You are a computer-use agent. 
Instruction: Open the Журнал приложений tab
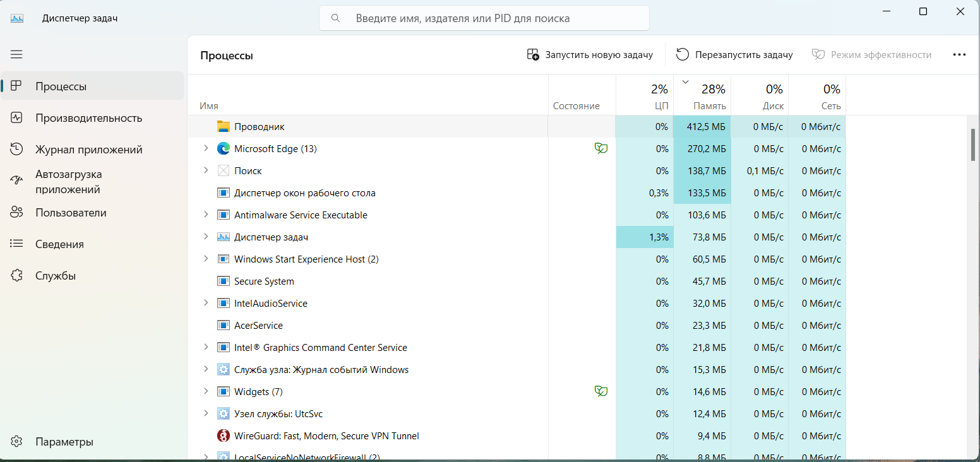tap(93, 150)
